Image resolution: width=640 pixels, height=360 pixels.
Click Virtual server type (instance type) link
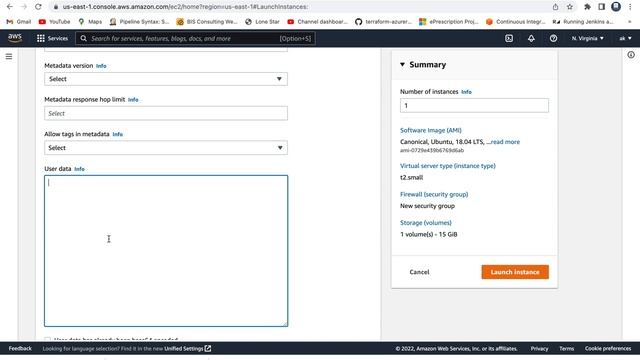(448, 166)
